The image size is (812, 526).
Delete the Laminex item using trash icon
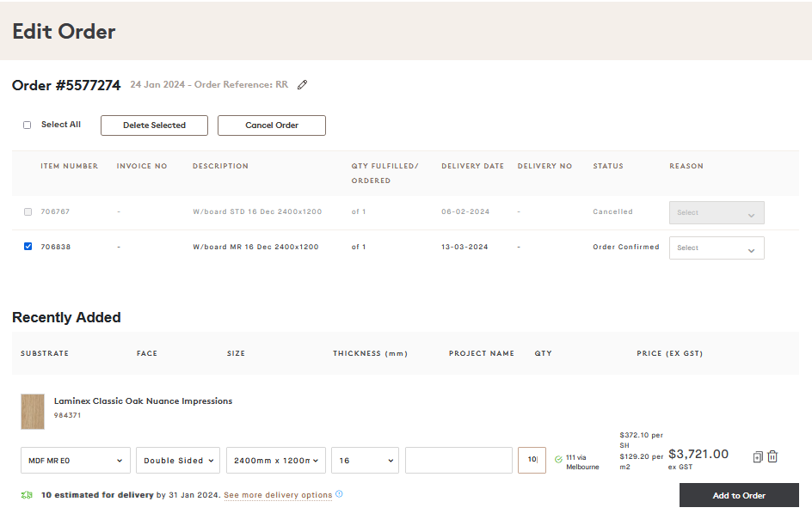tap(772, 456)
